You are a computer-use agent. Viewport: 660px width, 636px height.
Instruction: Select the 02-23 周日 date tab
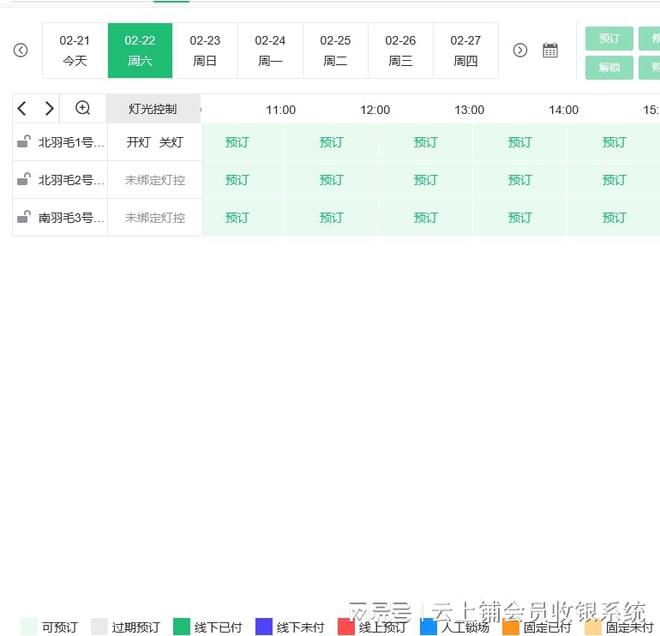pyautogui.click(x=205, y=51)
